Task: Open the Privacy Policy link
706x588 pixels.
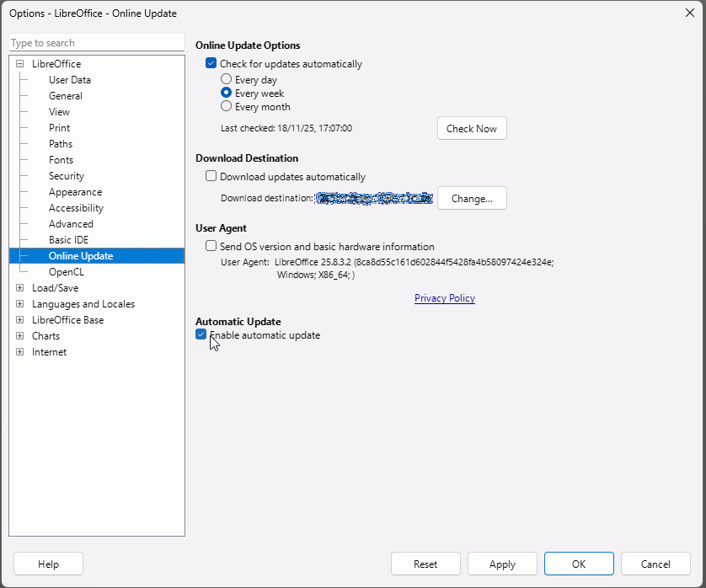Action: pyautogui.click(x=444, y=298)
